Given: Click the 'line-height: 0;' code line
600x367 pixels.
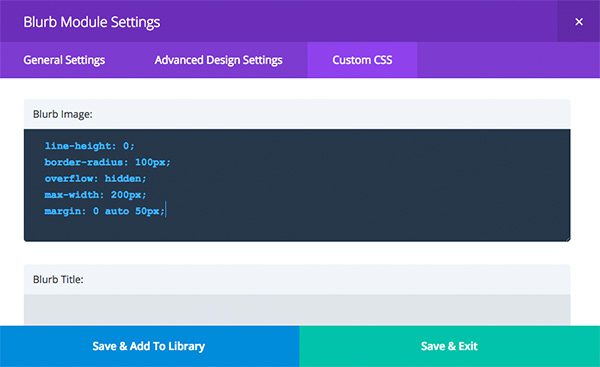Looking at the screenshot, I should [90, 146].
